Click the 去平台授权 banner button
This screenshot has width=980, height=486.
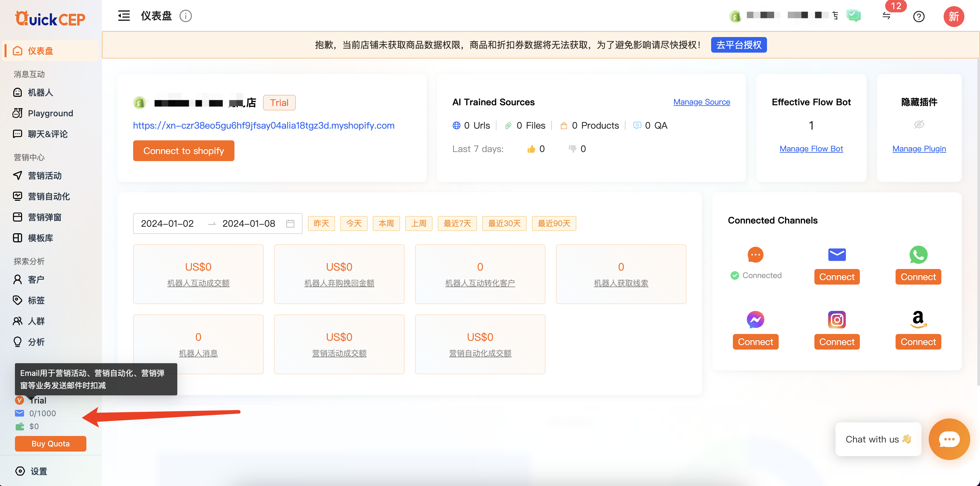pos(738,45)
